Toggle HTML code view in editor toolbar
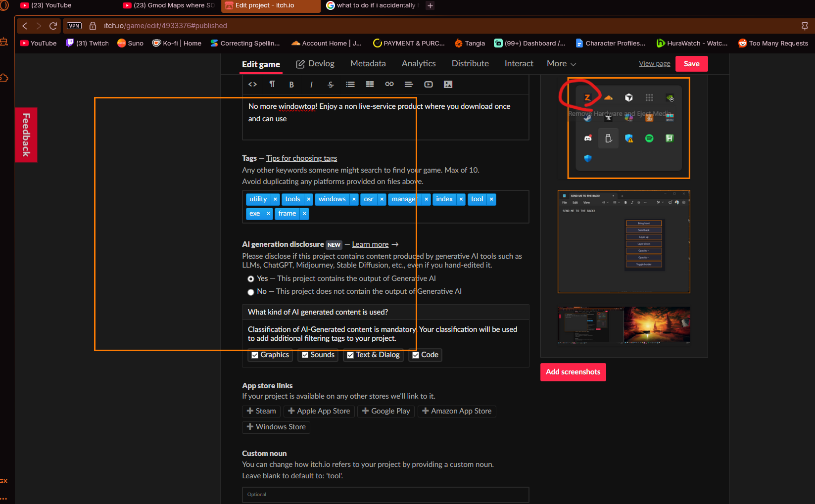 coord(252,85)
